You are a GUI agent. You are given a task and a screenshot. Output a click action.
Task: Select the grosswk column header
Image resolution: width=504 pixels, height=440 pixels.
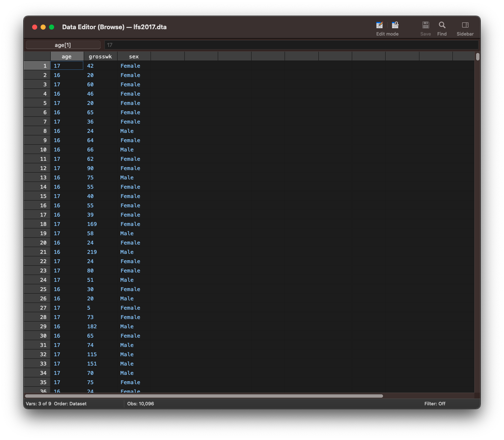(x=100, y=56)
